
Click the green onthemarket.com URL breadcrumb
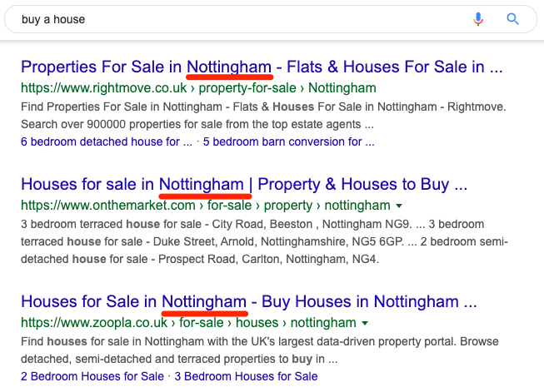click(x=206, y=206)
